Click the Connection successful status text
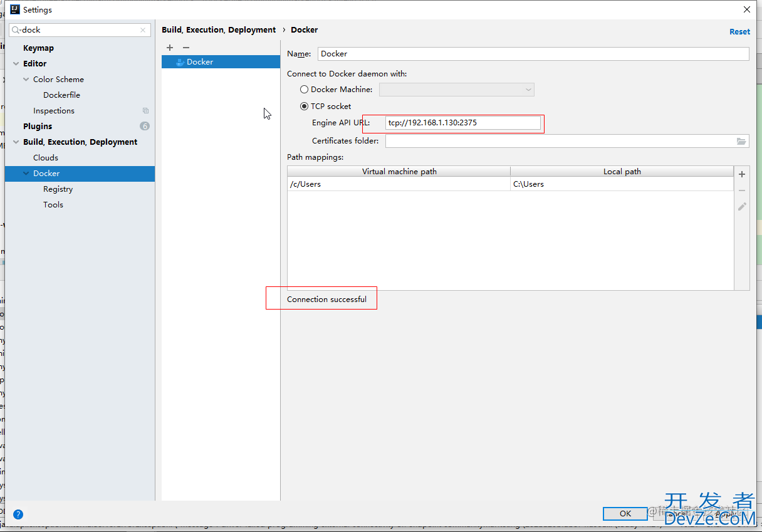The width and height of the screenshot is (762, 532). [x=326, y=300]
